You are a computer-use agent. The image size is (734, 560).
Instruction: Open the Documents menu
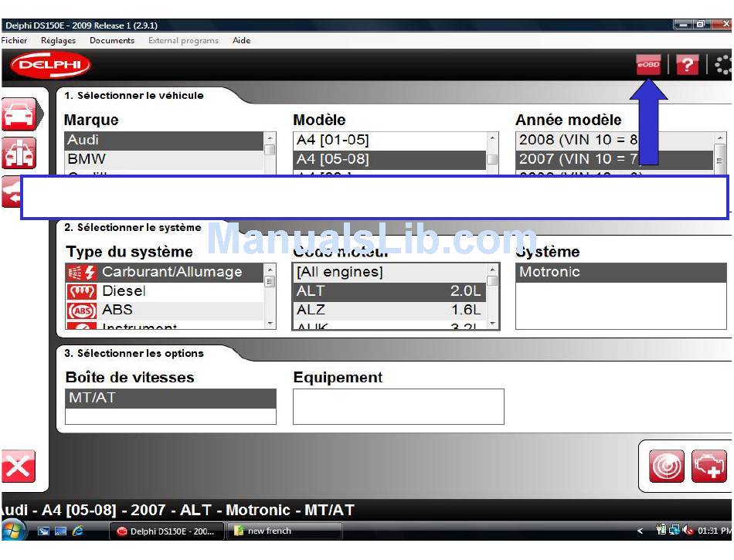coord(112,40)
